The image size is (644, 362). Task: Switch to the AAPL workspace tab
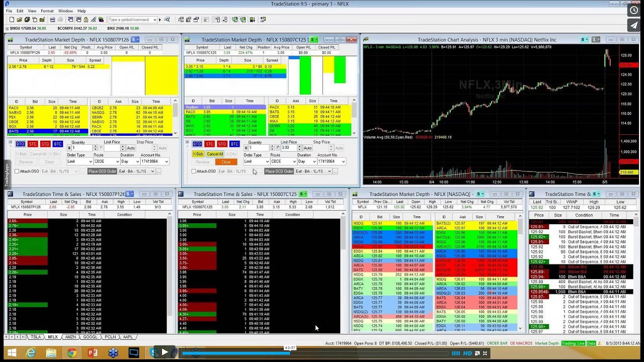pyautogui.click(x=128, y=337)
